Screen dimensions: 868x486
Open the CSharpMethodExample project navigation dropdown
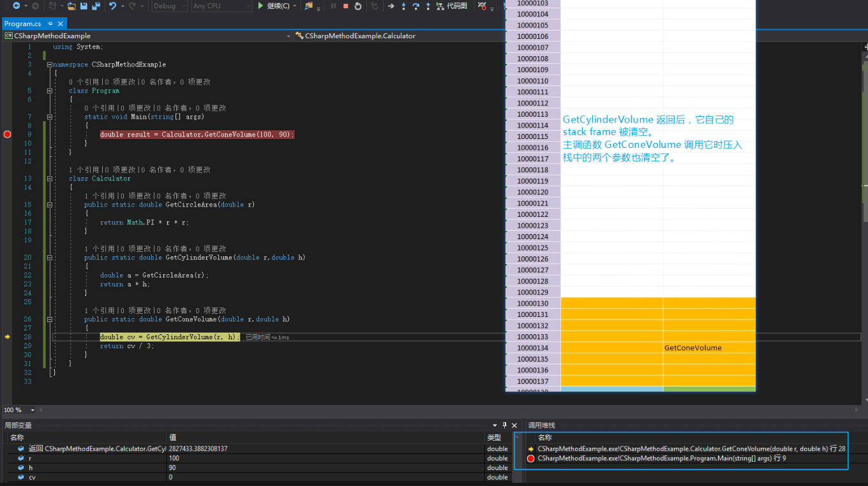click(x=147, y=36)
